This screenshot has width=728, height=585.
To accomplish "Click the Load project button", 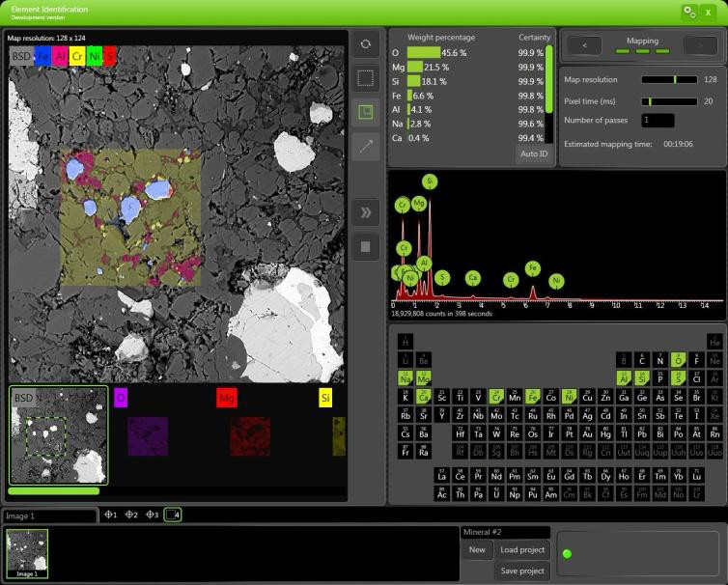I will 522,550.
